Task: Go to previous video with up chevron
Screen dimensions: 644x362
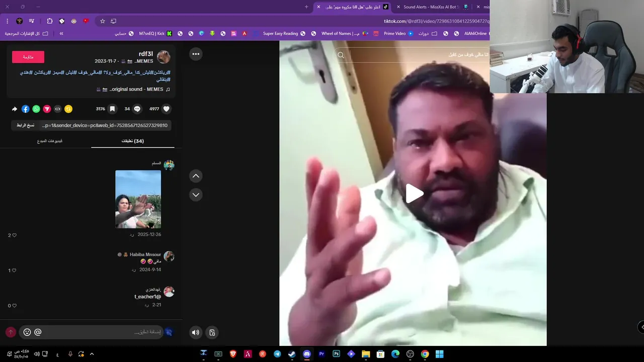Action: [x=196, y=176]
